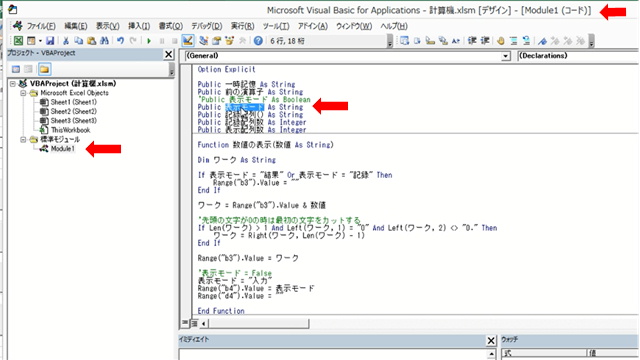
Task: Close the イミディエイト window pane
Action: click(491, 340)
